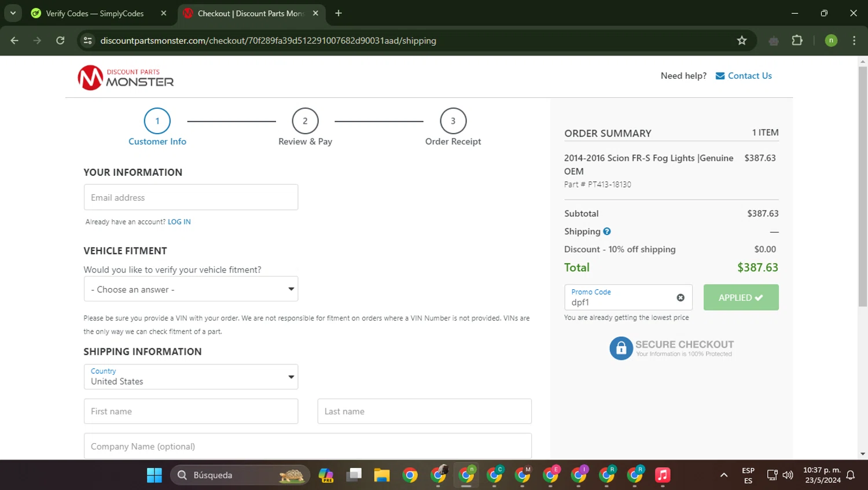Screen dimensions: 868x490
Task: Open the volume control in the tray
Action: [788, 475]
